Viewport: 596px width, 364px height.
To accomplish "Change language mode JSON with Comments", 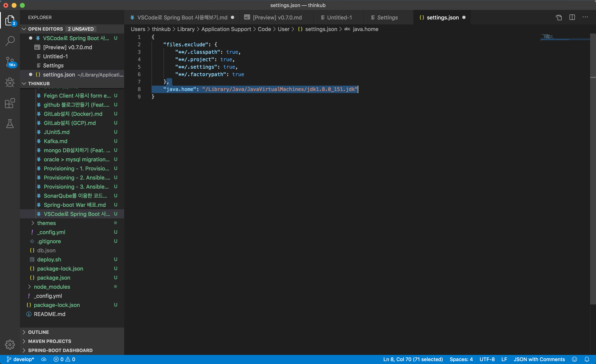I will 539,359.
